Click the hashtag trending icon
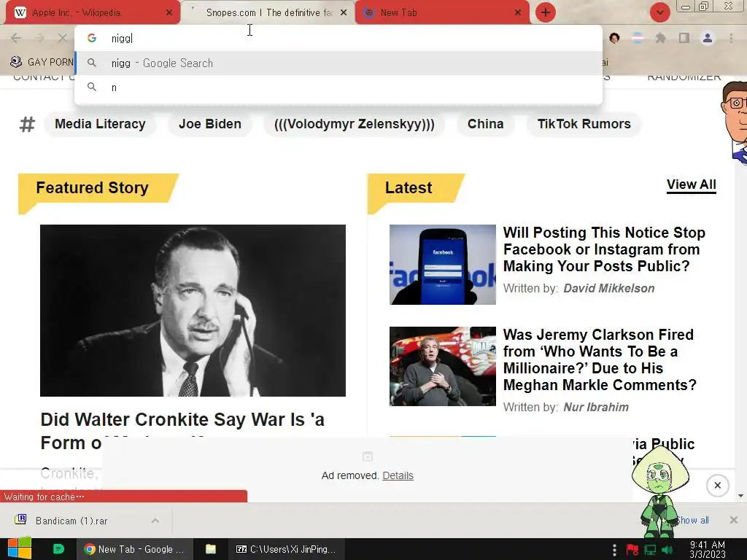 tap(27, 124)
